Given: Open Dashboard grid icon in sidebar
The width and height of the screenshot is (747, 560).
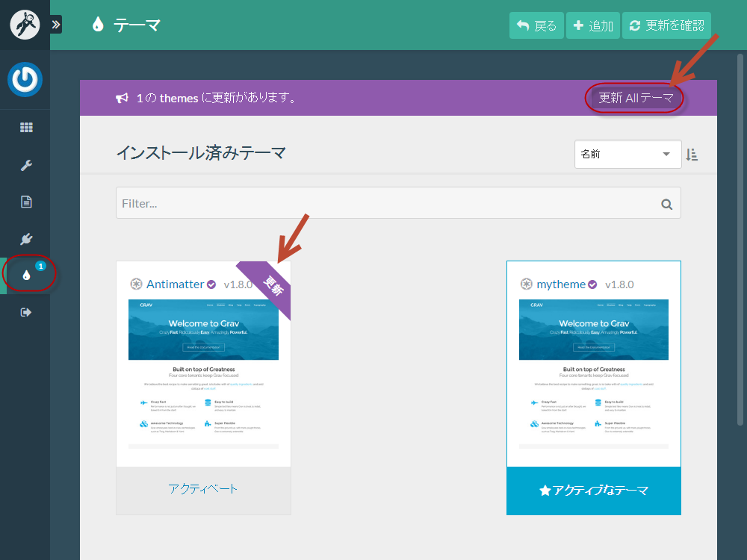Looking at the screenshot, I should (26, 128).
